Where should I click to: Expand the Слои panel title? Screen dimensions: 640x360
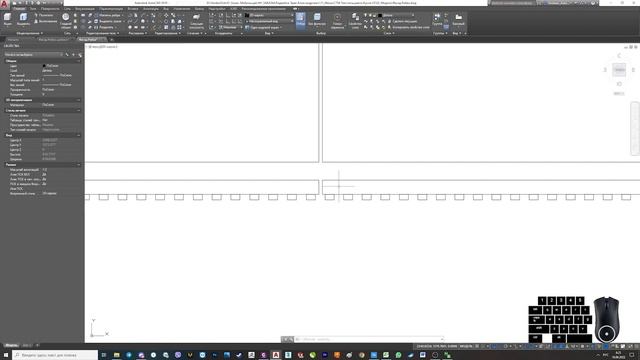[388, 33]
